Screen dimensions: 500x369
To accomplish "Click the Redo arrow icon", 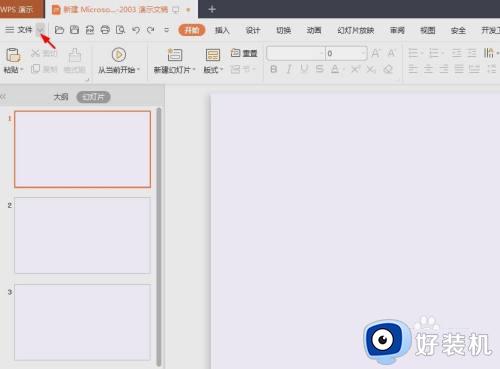I will pyautogui.click(x=151, y=30).
